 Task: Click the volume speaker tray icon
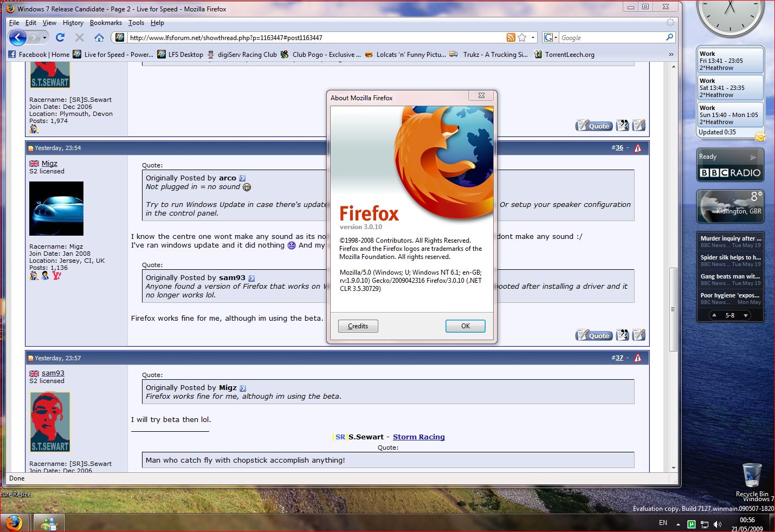tap(718, 524)
